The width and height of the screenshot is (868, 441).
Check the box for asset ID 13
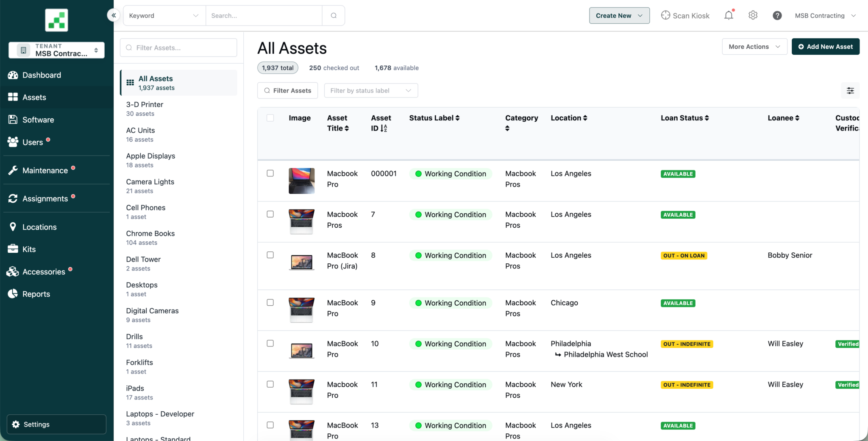[x=270, y=425]
